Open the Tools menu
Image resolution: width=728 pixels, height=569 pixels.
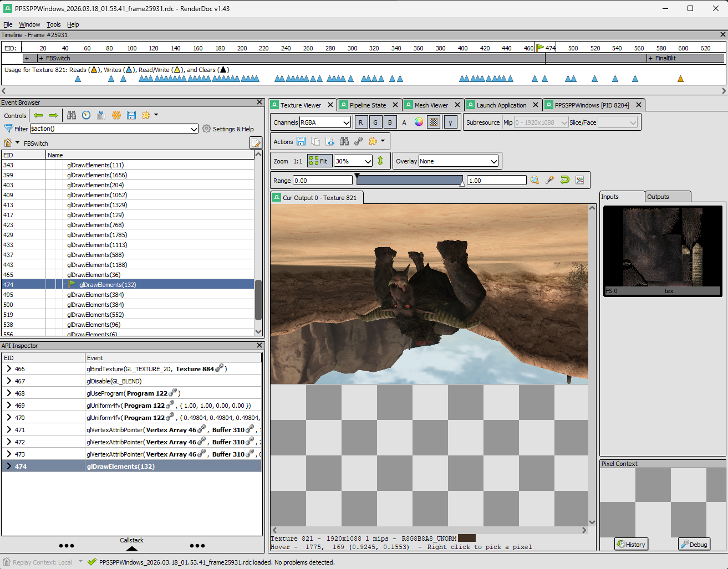click(x=53, y=24)
